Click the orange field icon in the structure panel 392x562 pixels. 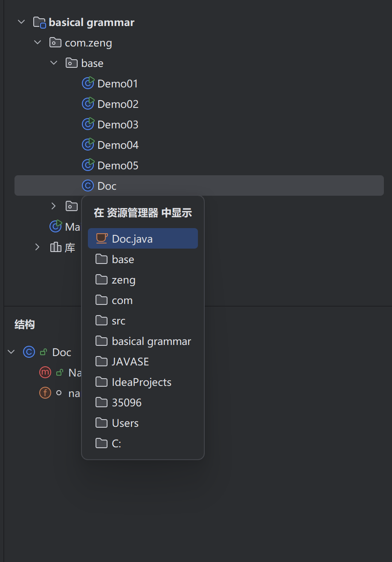click(45, 393)
